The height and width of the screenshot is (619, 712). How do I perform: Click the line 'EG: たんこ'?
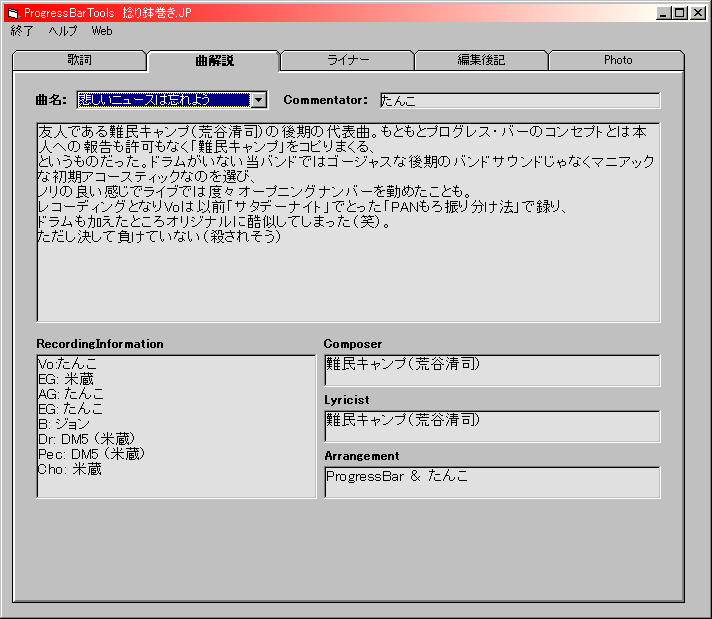70,409
